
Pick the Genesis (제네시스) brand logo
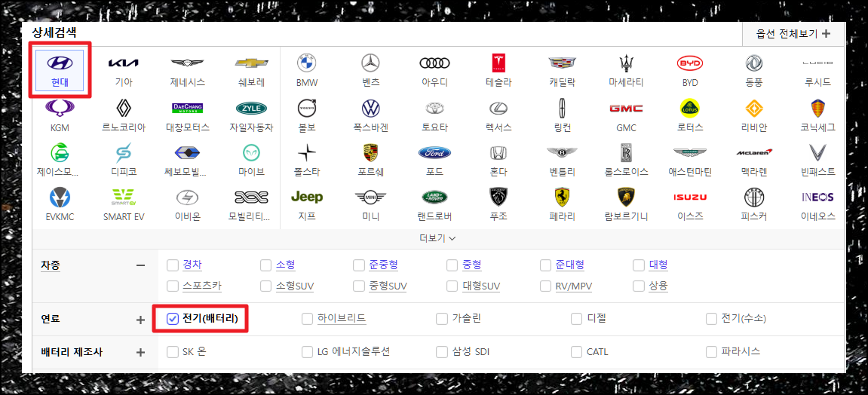click(188, 63)
